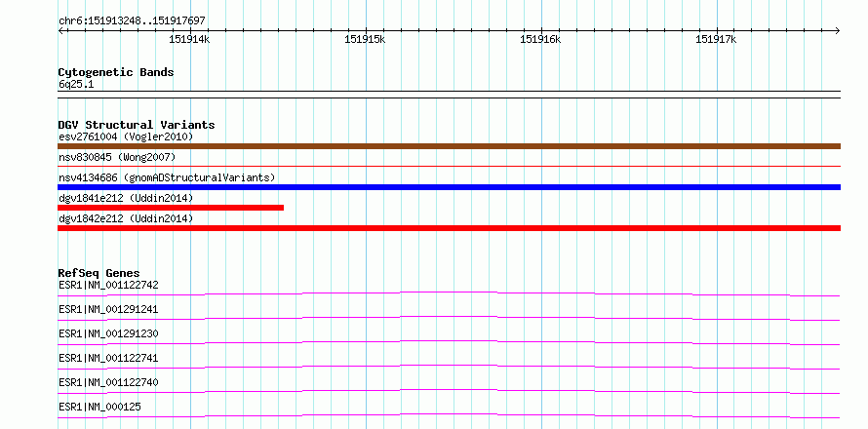The image size is (868, 429).
Task: Click the 151914k ruler tick label
Action: pyautogui.click(x=189, y=39)
